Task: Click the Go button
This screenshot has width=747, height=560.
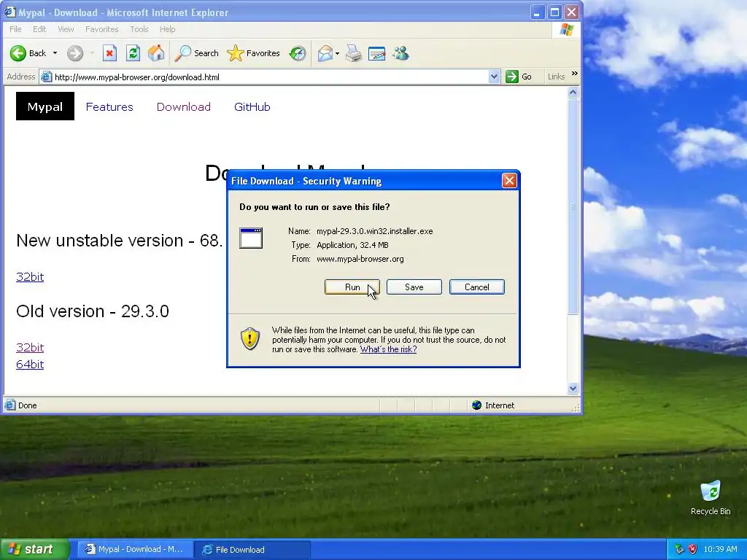Action: coord(519,77)
